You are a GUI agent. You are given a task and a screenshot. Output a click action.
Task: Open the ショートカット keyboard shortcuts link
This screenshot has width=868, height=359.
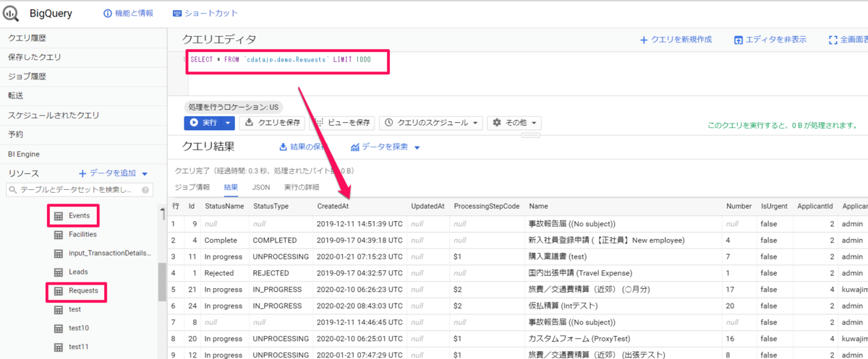tap(205, 13)
